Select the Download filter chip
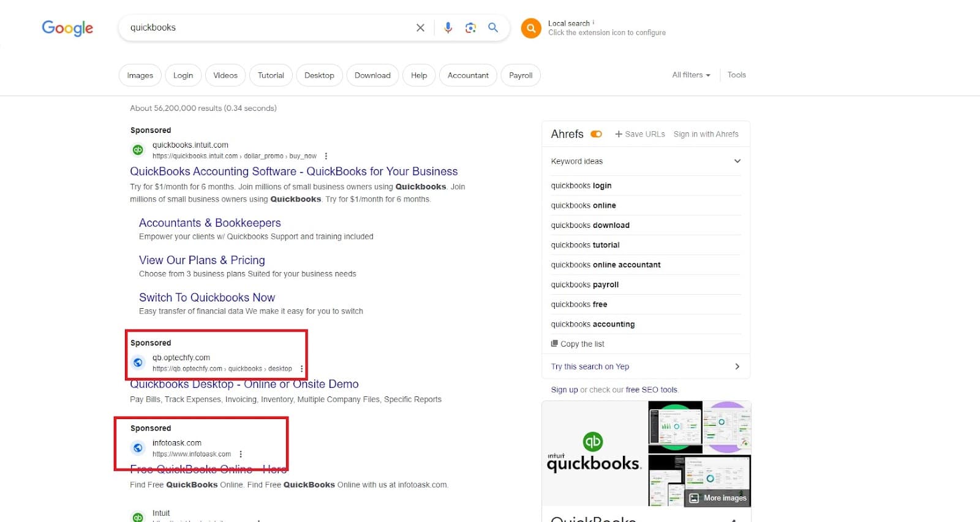This screenshot has height=522, width=980. 372,75
